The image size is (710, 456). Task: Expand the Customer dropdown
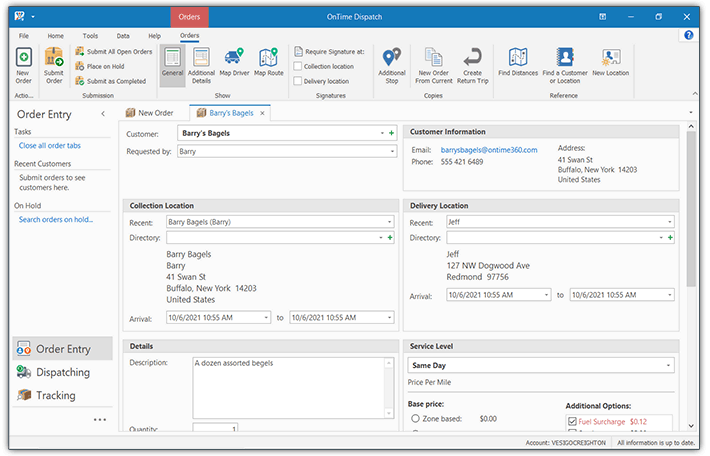point(382,133)
